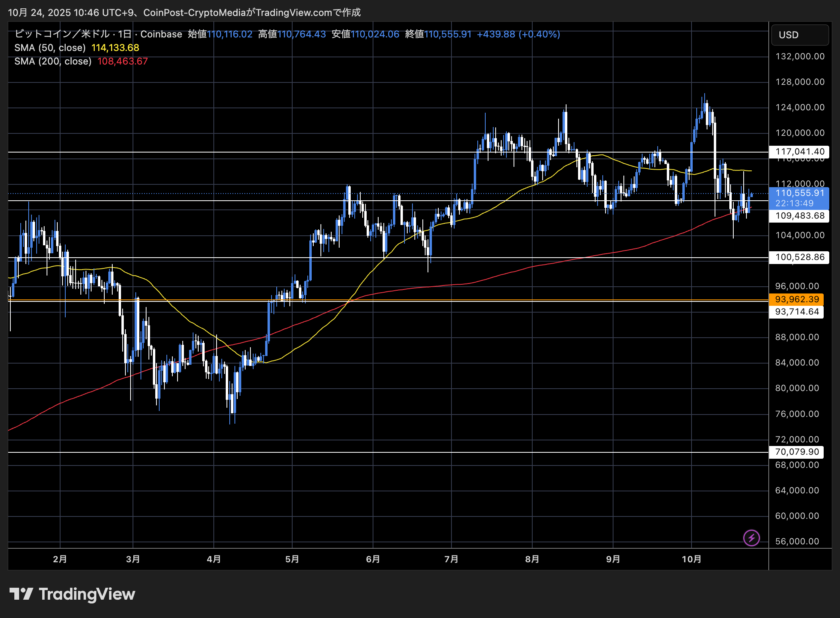Click the 7月 label on time axis
Viewport: 840px width, 618px height.
(451, 559)
